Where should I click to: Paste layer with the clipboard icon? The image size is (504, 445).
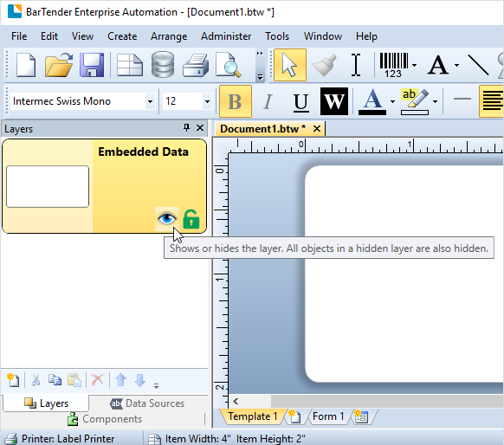[x=74, y=380]
